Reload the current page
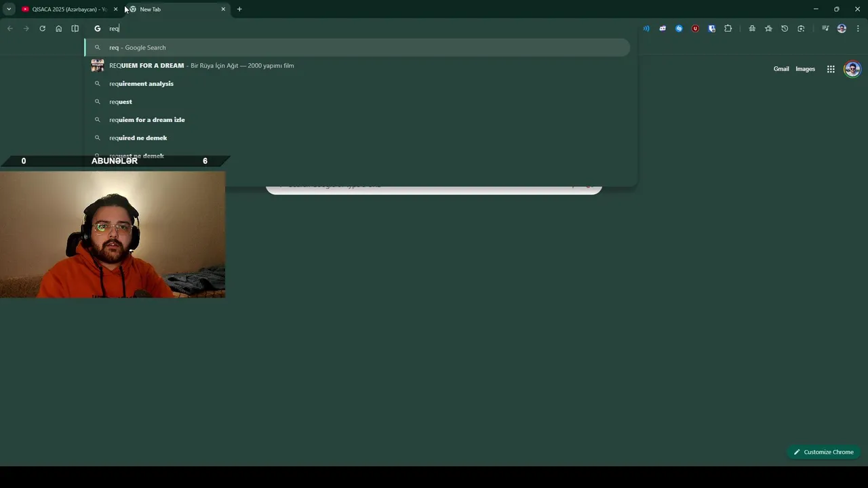Screen dimensions: 868x488 point(42,28)
